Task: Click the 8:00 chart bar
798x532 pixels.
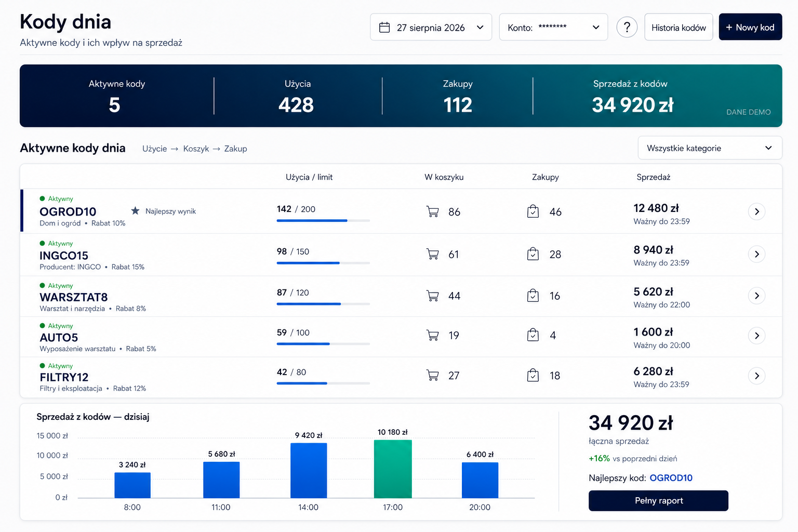Action: [x=132, y=485]
